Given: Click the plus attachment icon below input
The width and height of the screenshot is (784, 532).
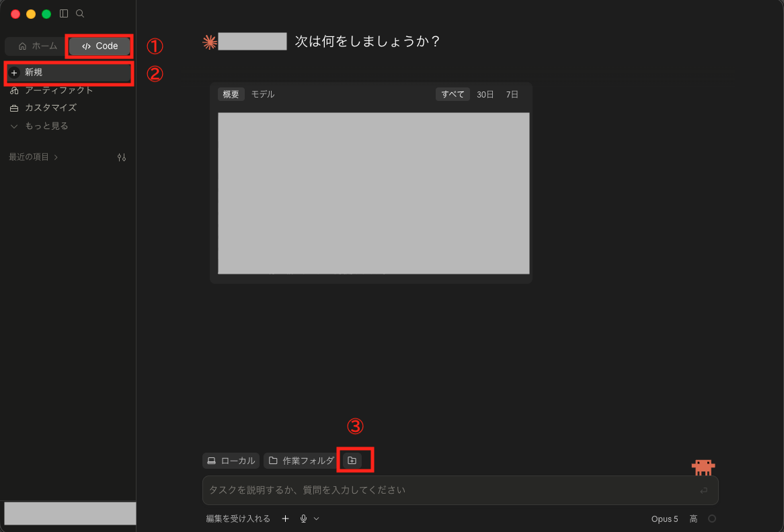Looking at the screenshot, I should pyautogui.click(x=286, y=519).
